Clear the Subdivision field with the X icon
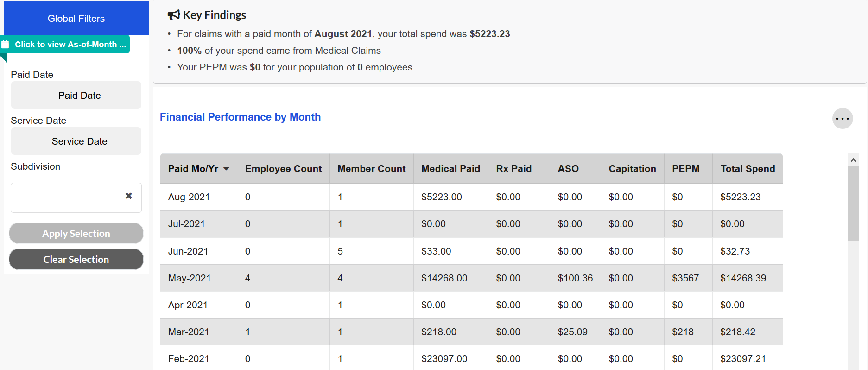868x370 pixels. 128,196
